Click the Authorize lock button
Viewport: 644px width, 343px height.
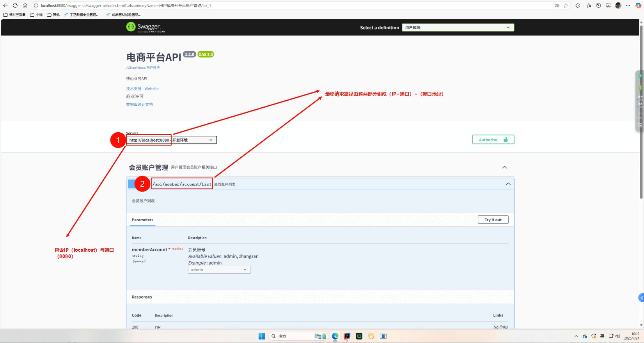[493, 140]
